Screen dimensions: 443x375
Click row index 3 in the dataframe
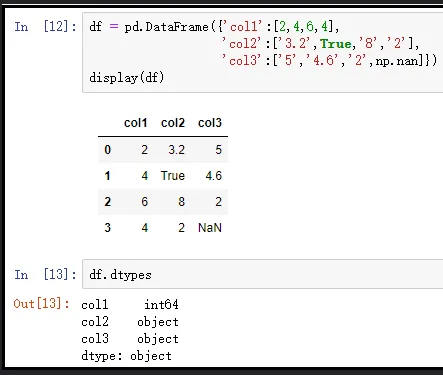click(107, 228)
